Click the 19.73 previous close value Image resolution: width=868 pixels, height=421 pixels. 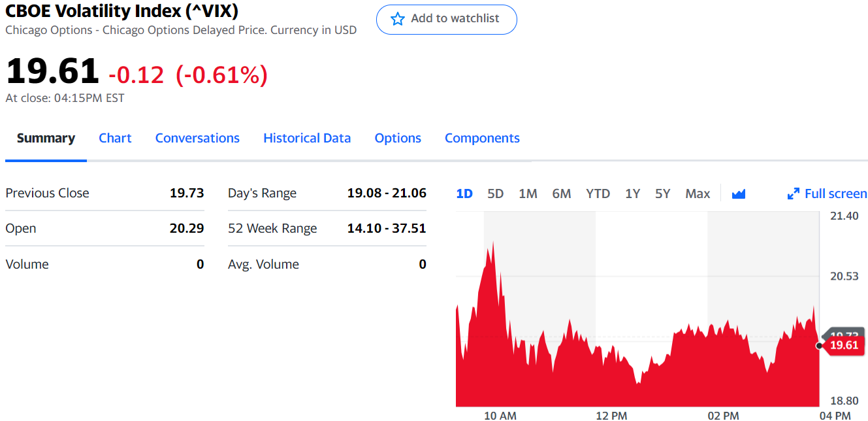point(187,193)
